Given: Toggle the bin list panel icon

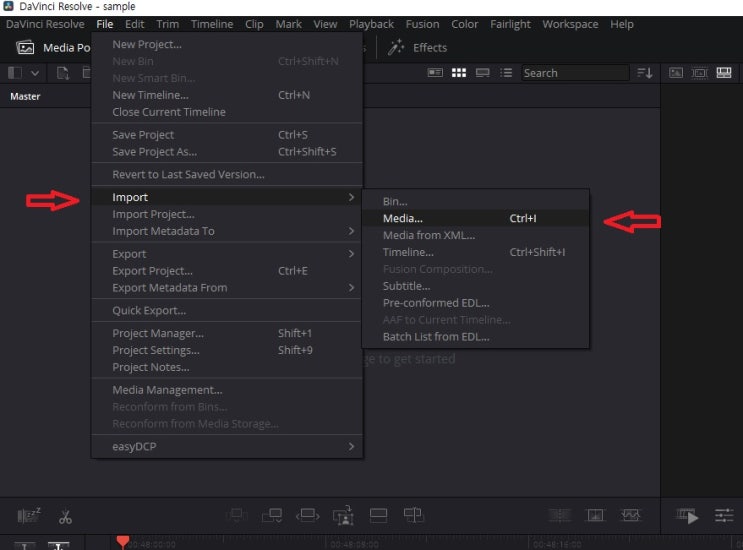Looking at the screenshot, I should pos(15,73).
